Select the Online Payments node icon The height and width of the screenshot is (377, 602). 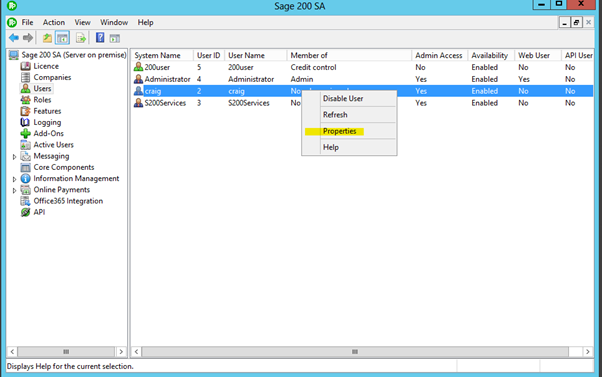coord(25,190)
